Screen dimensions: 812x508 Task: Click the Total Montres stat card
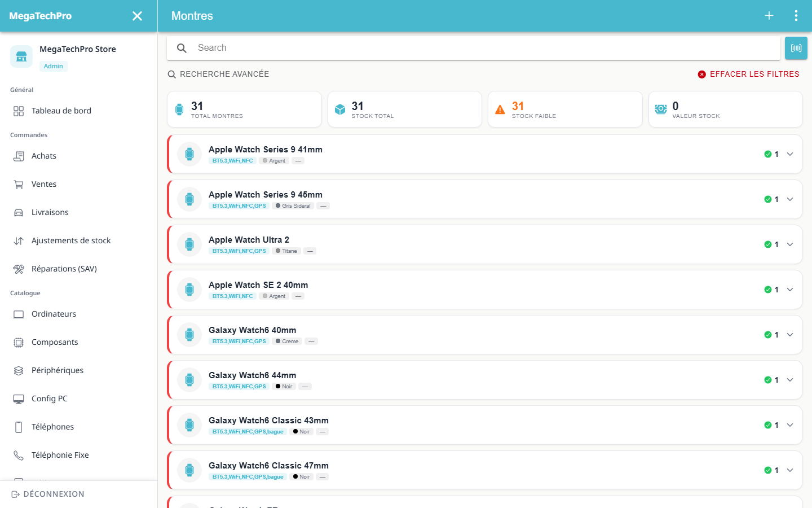click(245, 110)
